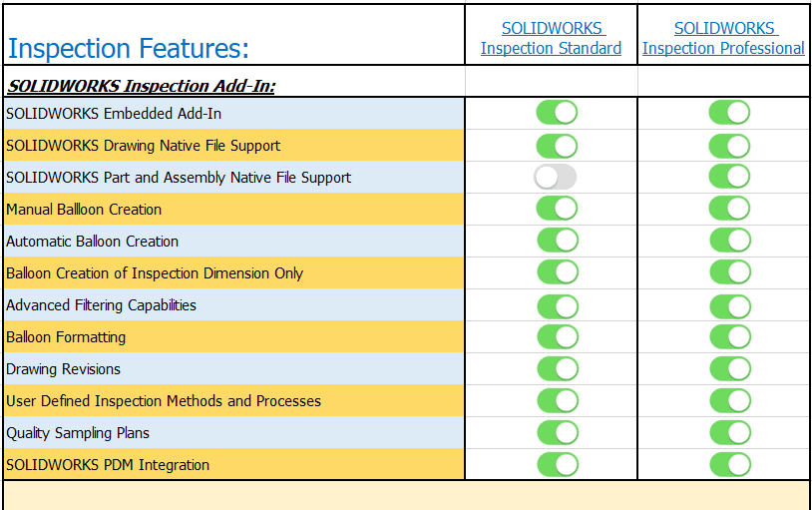Toggle Drawing Native File Support for Standard

click(557, 146)
